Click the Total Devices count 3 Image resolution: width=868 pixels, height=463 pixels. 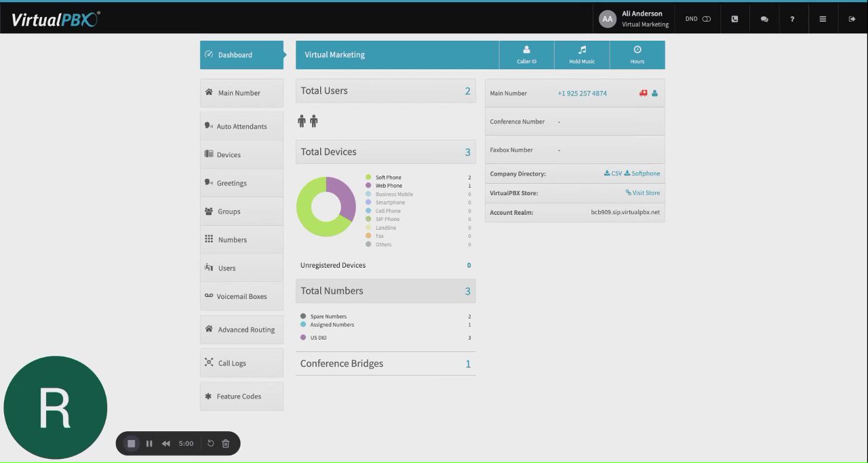click(x=467, y=152)
